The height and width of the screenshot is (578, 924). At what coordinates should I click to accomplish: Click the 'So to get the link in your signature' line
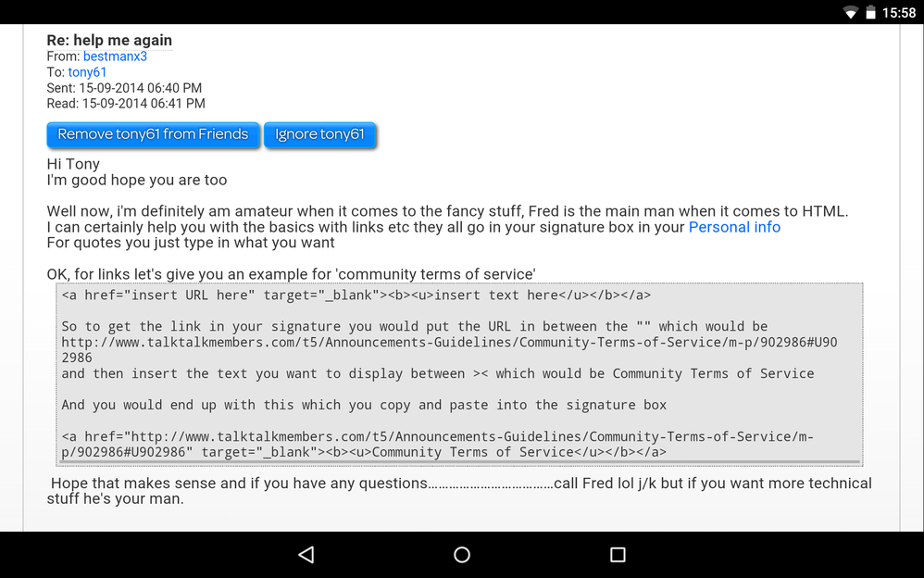(x=414, y=326)
